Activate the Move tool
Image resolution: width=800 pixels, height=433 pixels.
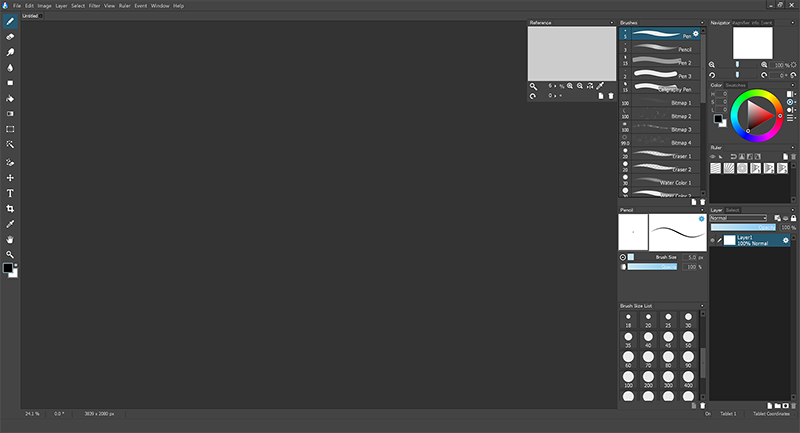pos(10,177)
